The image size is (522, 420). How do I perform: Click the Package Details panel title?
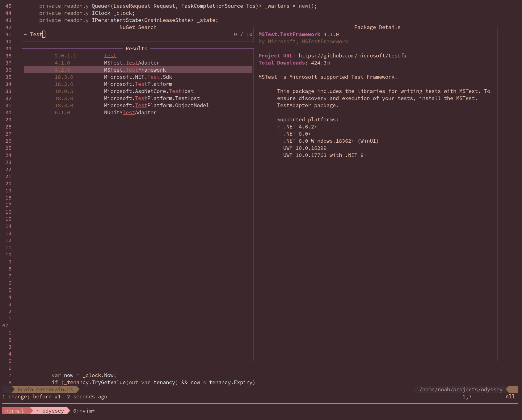point(377,27)
